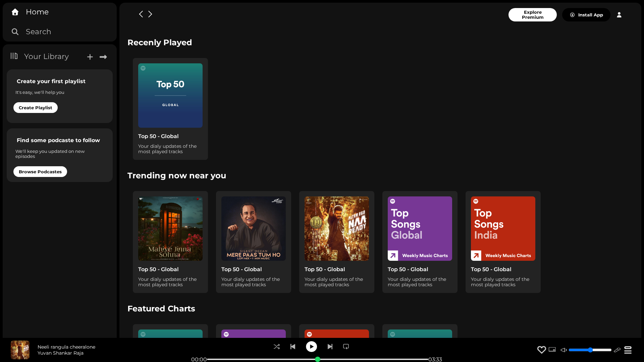Click the title under the Top Songs India cover

click(x=491, y=269)
